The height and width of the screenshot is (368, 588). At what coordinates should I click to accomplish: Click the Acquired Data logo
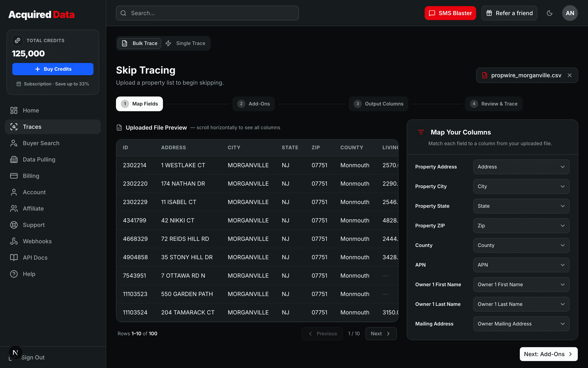coord(42,15)
